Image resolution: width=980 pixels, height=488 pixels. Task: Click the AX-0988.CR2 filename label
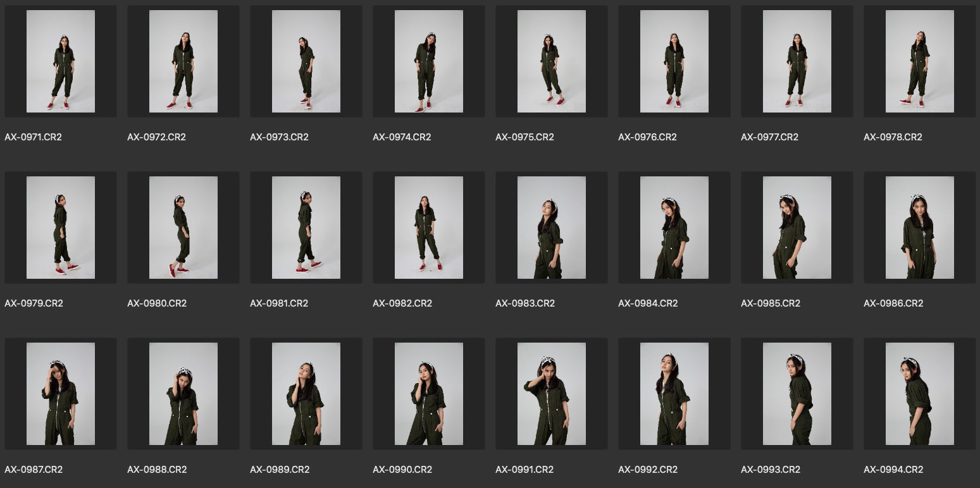tap(157, 470)
